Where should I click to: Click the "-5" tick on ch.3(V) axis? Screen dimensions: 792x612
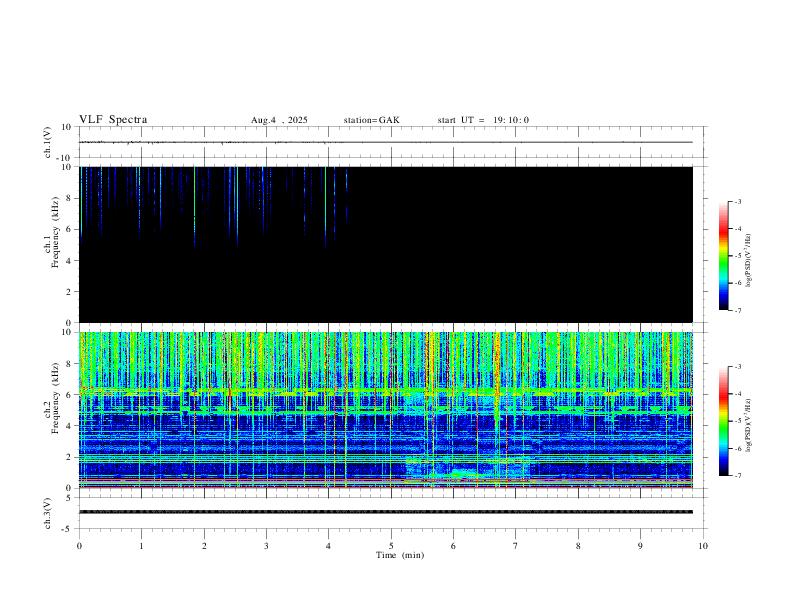coord(68,529)
